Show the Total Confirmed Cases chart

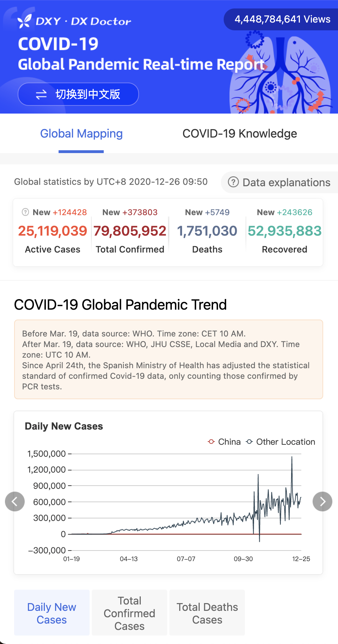pyautogui.click(x=129, y=613)
